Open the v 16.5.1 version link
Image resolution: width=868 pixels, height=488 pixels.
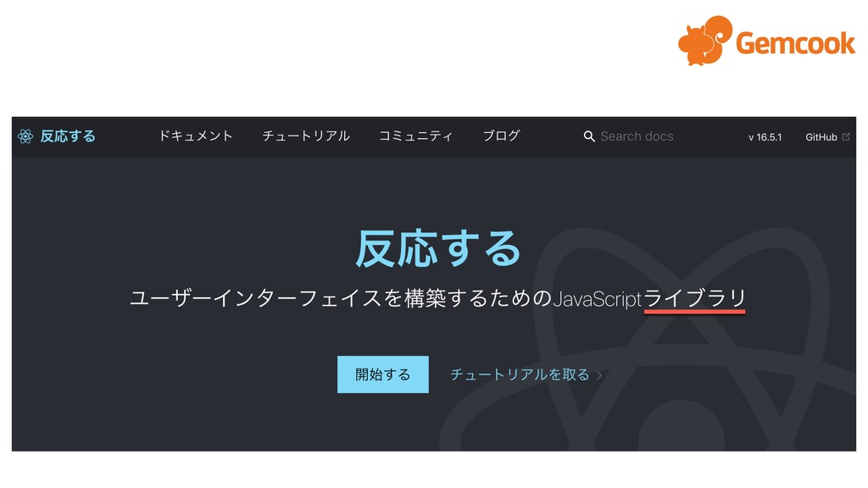(x=765, y=137)
